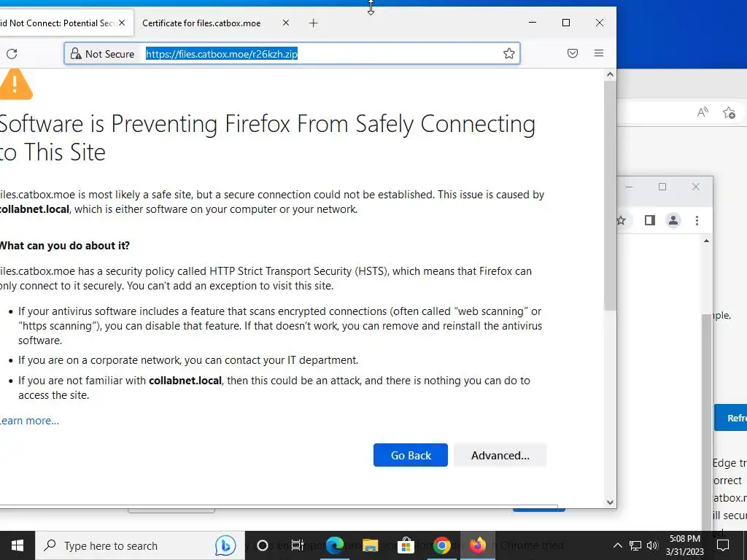Bookmark this page with the star icon
This screenshot has height=560, width=747.
(508, 53)
